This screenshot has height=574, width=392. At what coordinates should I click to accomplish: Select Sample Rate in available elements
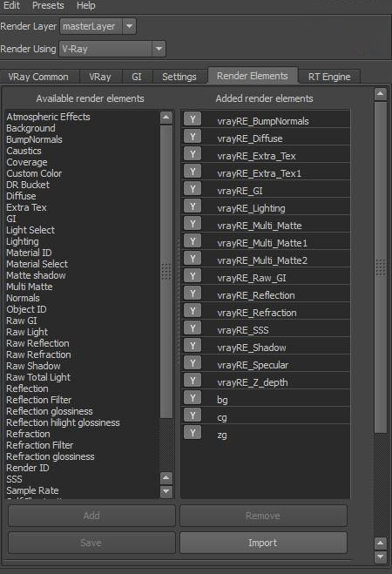32,490
